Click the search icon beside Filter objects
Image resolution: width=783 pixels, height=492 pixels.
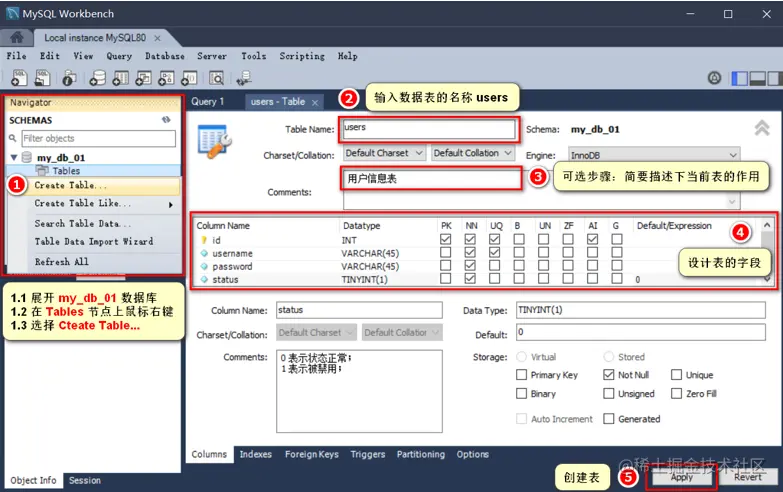12,138
